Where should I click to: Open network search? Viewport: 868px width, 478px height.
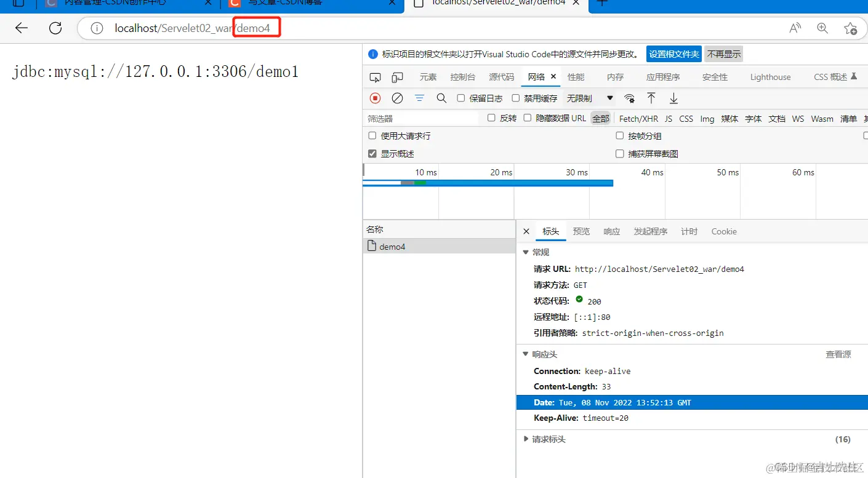pos(441,98)
